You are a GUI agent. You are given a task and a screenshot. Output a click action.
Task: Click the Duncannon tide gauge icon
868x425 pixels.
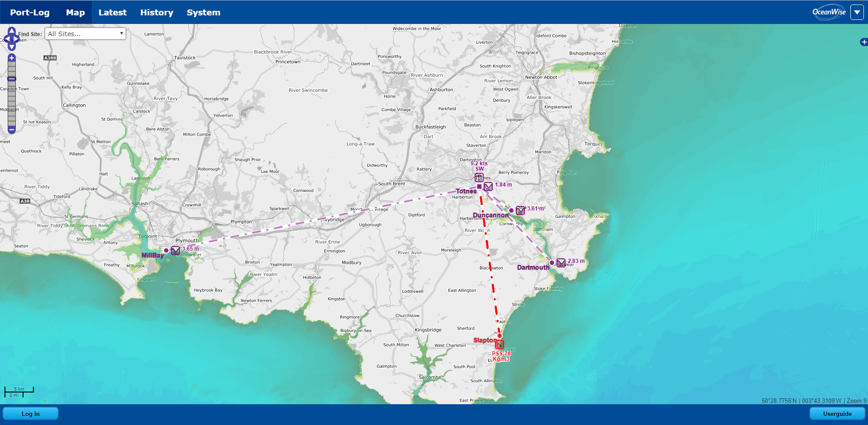click(520, 210)
